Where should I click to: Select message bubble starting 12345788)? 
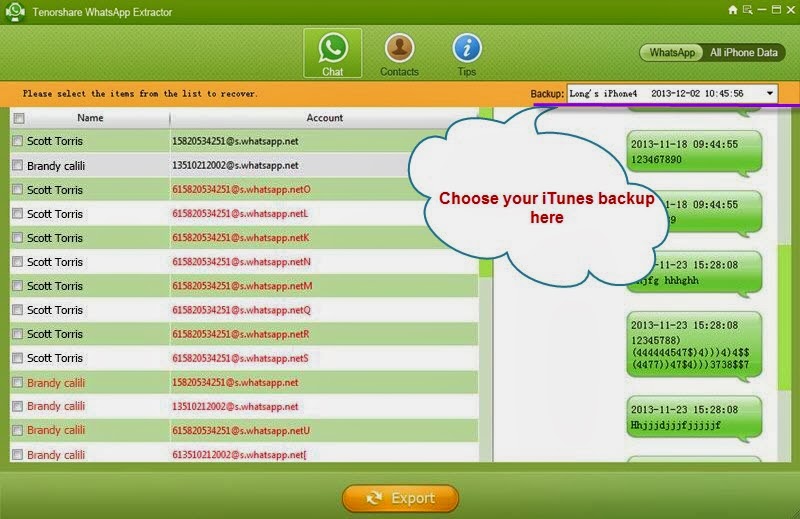click(x=694, y=345)
